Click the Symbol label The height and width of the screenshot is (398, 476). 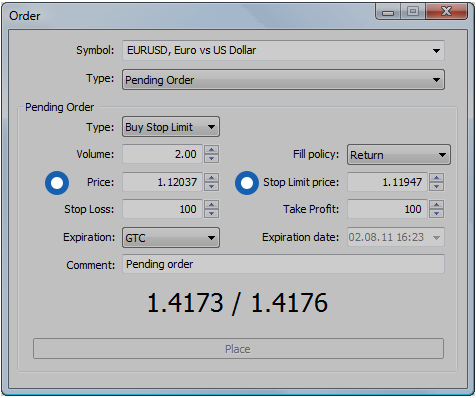pos(95,50)
